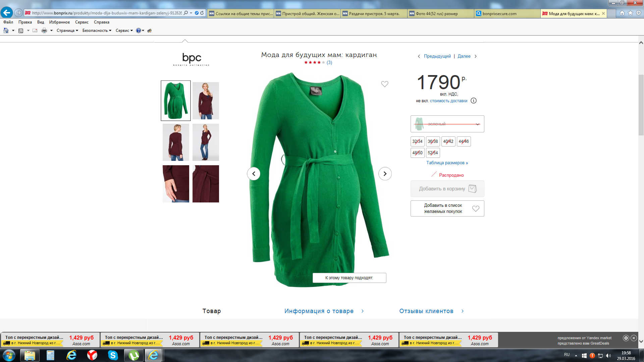
Task: Go to Предыдущий product link
Action: coord(437,56)
